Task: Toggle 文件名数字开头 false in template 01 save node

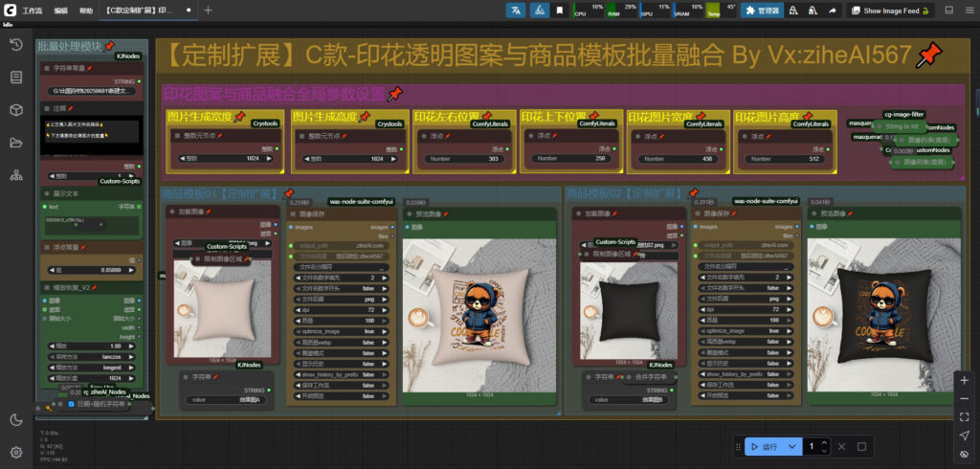Action: point(342,288)
